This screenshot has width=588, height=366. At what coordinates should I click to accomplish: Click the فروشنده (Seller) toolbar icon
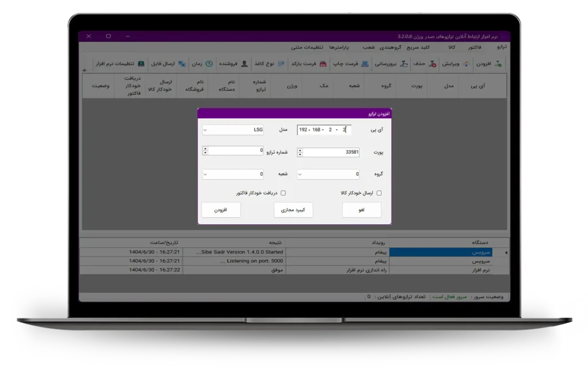tap(245, 64)
